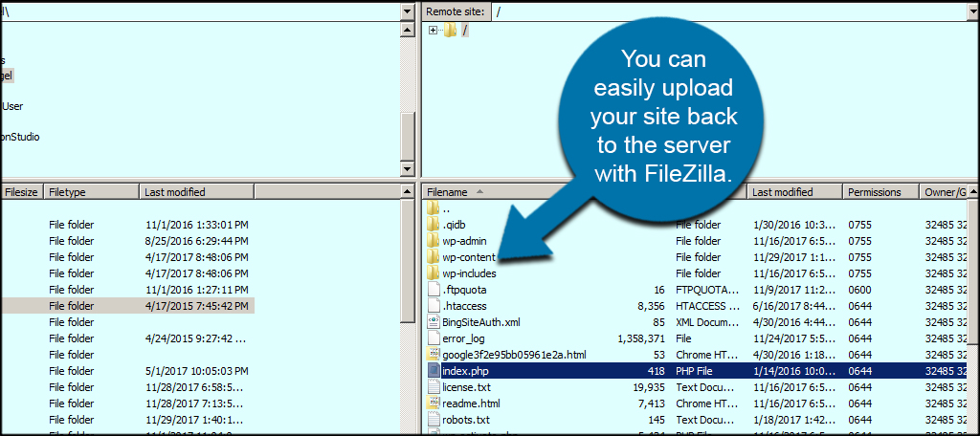Sort local files by Filetype column
The width and height of the screenshot is (980, 436).
point(92,192)
